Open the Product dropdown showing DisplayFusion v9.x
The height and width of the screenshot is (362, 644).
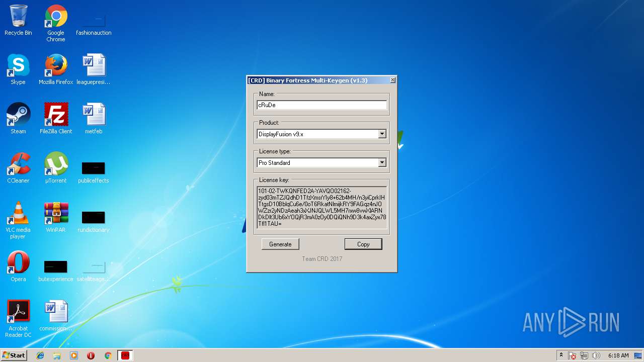[321, 134]
